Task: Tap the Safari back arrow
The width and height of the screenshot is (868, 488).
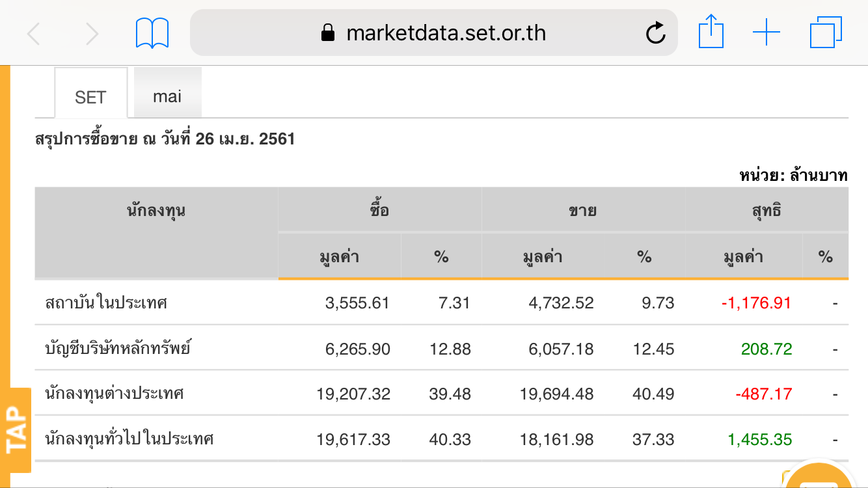Action: click(x=34, y=33)
